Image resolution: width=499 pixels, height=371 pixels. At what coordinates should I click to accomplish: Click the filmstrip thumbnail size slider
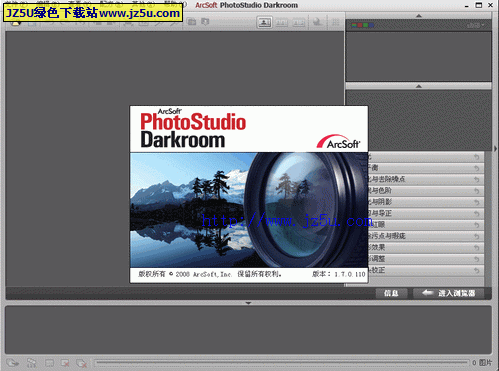tap(282, 362)
